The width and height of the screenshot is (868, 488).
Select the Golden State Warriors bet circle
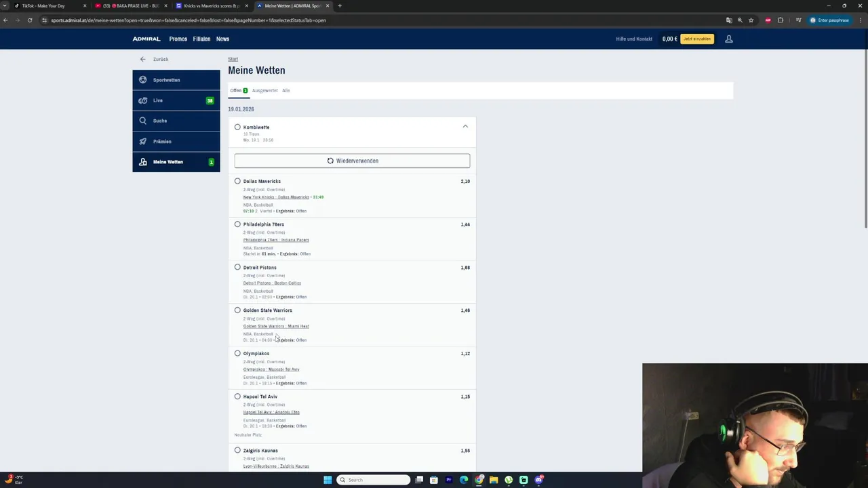[237, 310]
